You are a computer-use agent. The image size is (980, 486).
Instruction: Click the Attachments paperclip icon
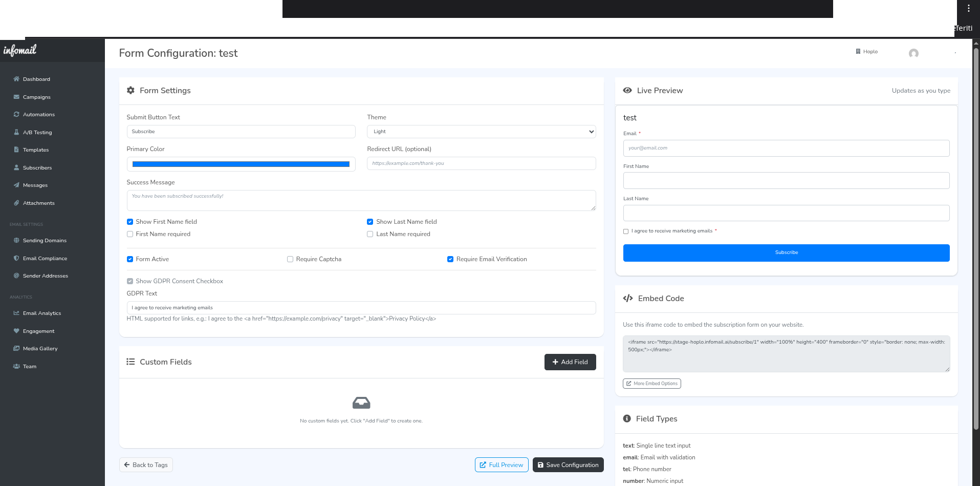tap(16, 203)
